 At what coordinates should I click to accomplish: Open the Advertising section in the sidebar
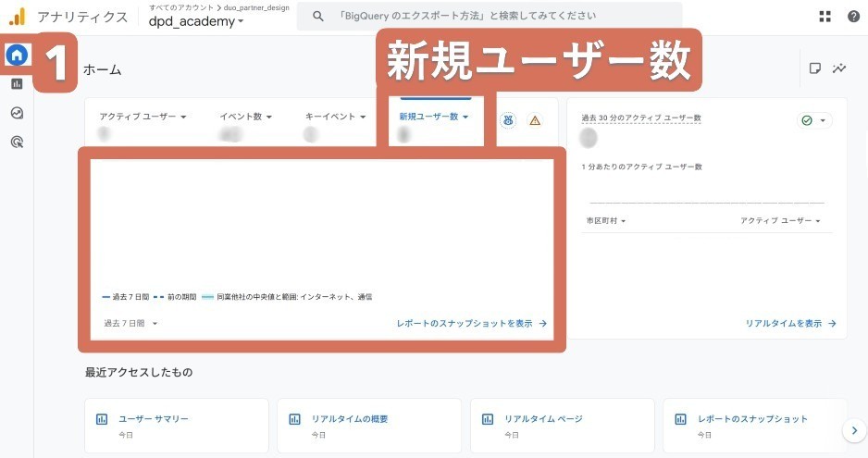coord(17,142)
